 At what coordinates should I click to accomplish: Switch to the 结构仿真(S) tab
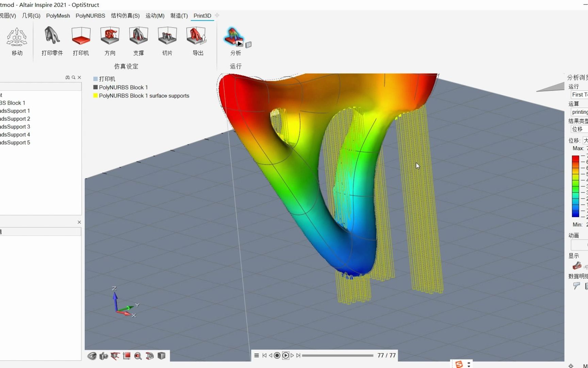[x=125, y=16]
